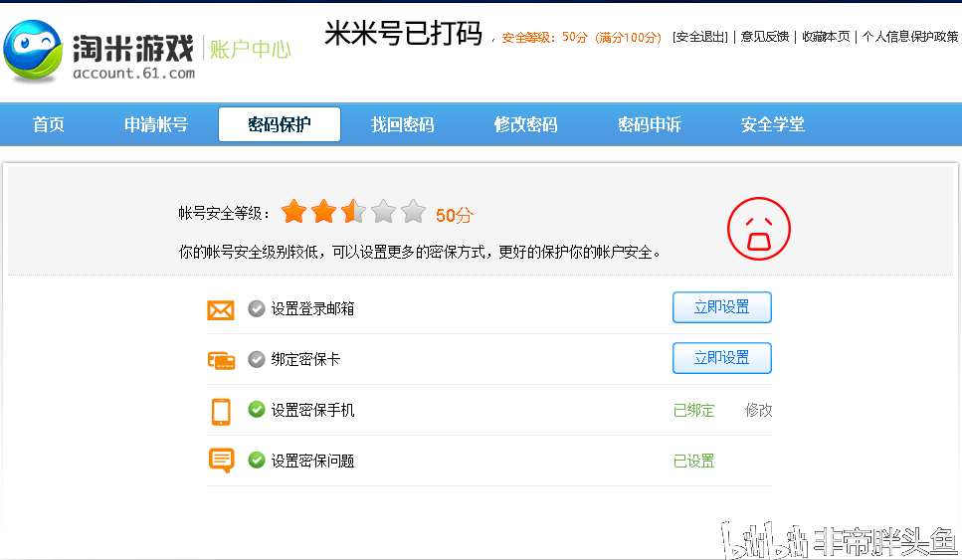The height and width of the screenshot is (560, 962).
Task: Click the 设置密保问题 label
Action: (313, 462)
